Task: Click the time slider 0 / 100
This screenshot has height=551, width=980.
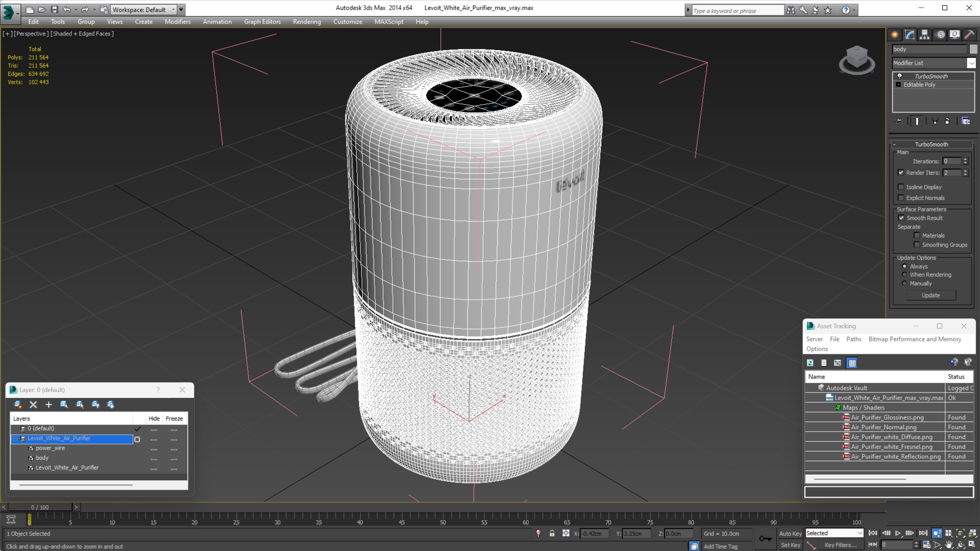Action: tap(40, 507)
